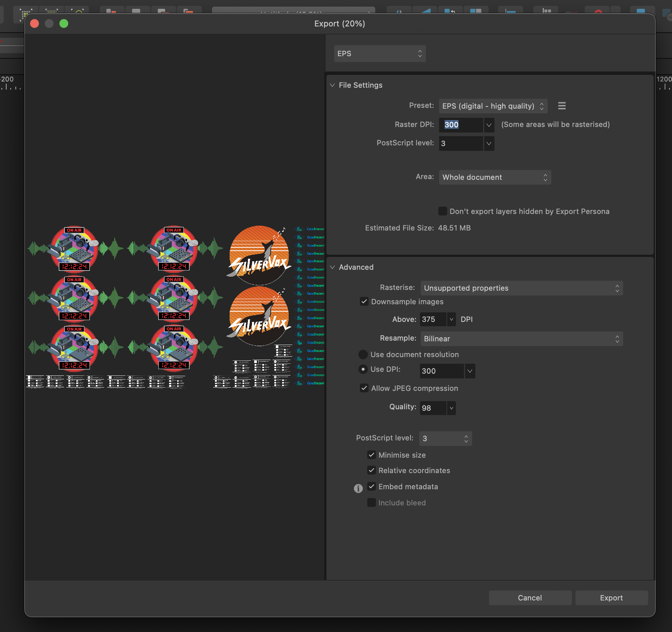The width and height of the screenshot is (672, 632).
Task: Click the top-right SilverVox logo in preview
Action: pos(259,255)
